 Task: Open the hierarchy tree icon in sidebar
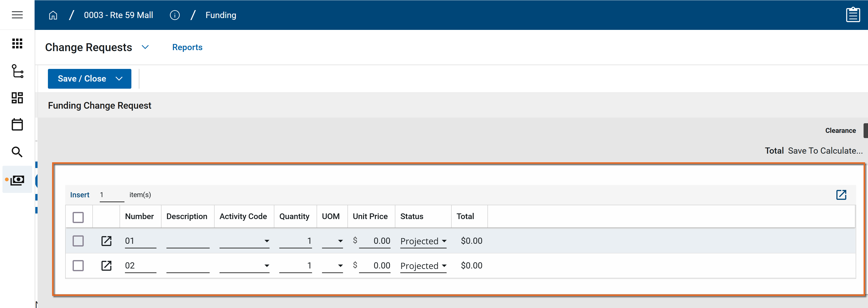17,71
